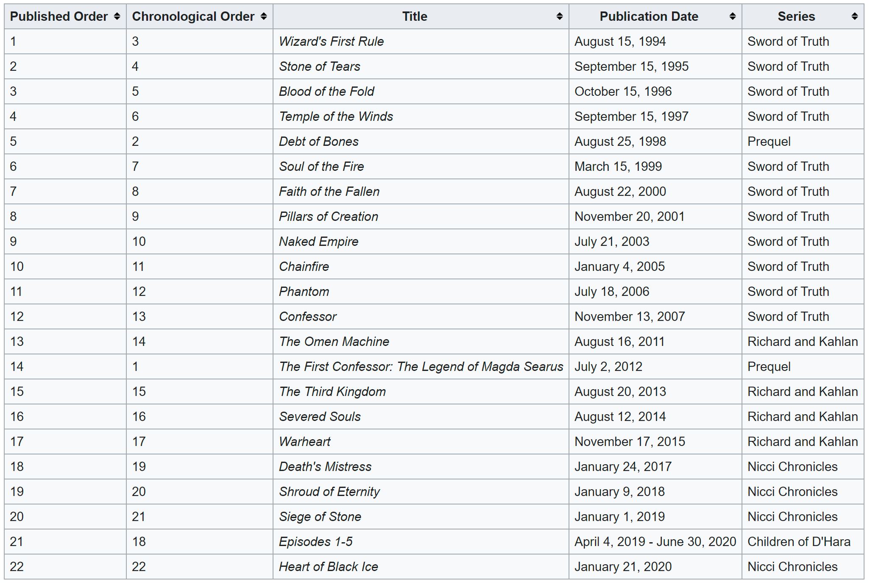This screenshot has height=588, width=884.
Task: Click the Heart of Black Ice title
Action: point(328,567)
